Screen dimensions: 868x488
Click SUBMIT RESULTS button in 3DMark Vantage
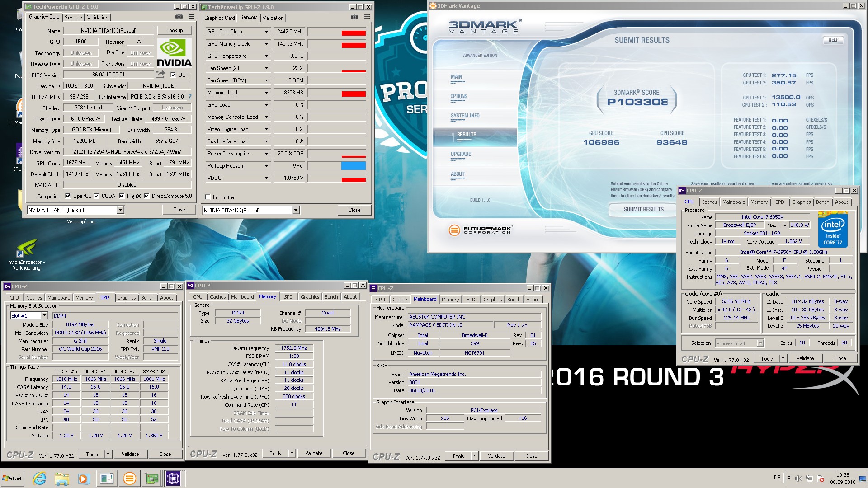pyautogui.click(x=644, y=210)
